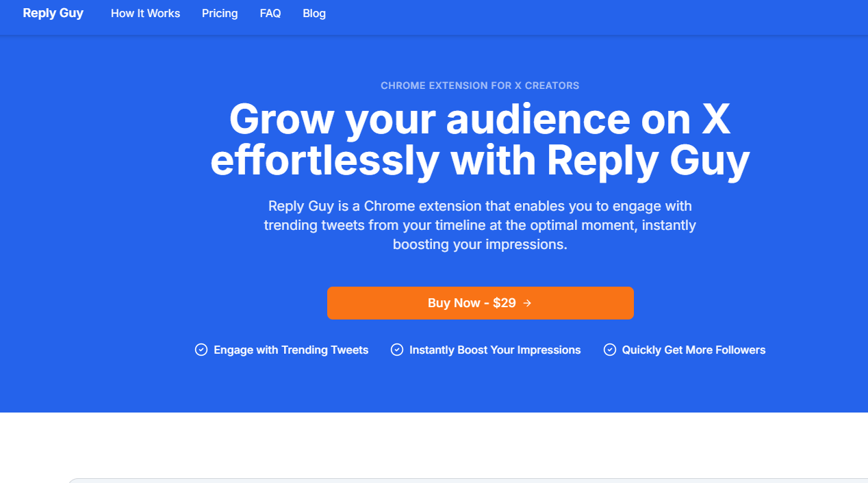
Task: Click the Instantly Boost Your Impressions label
Action: tap(495, 350)
